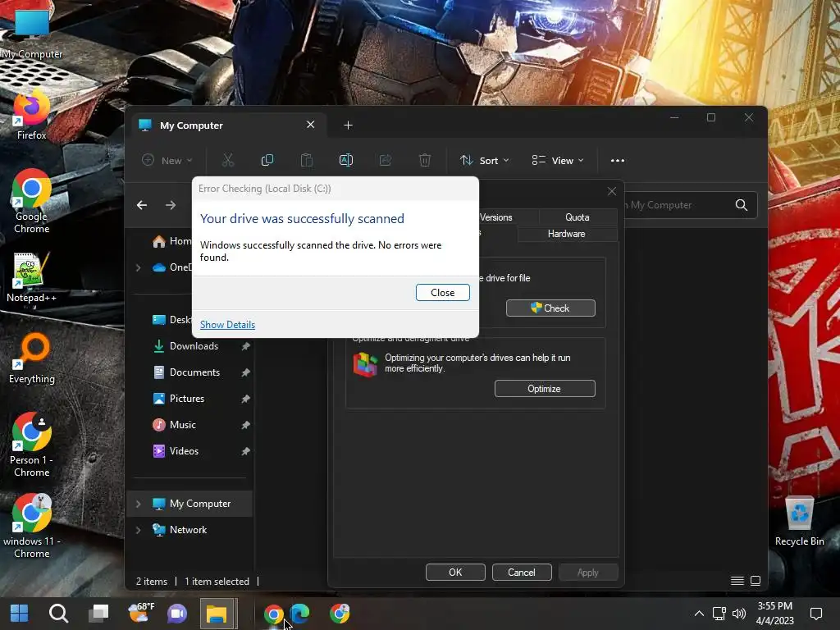
Task: Switch to the Hardware tab
Action: [x=566, y=234]
